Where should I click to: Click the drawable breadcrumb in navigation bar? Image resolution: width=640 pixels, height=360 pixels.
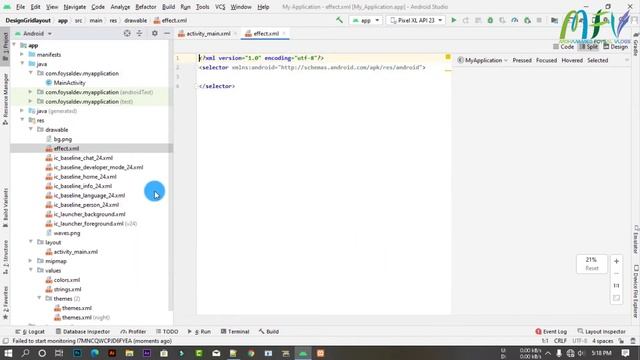click(x=136, y=20)
